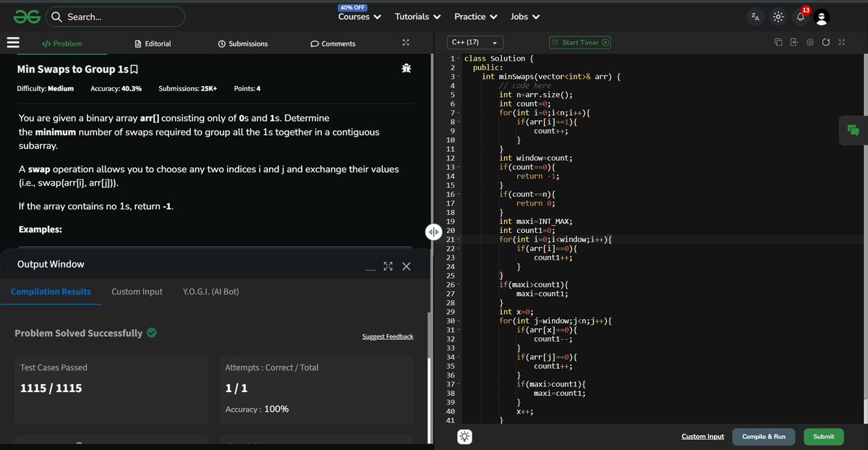
Task: Toggle the language translation option
Action: 754,16
